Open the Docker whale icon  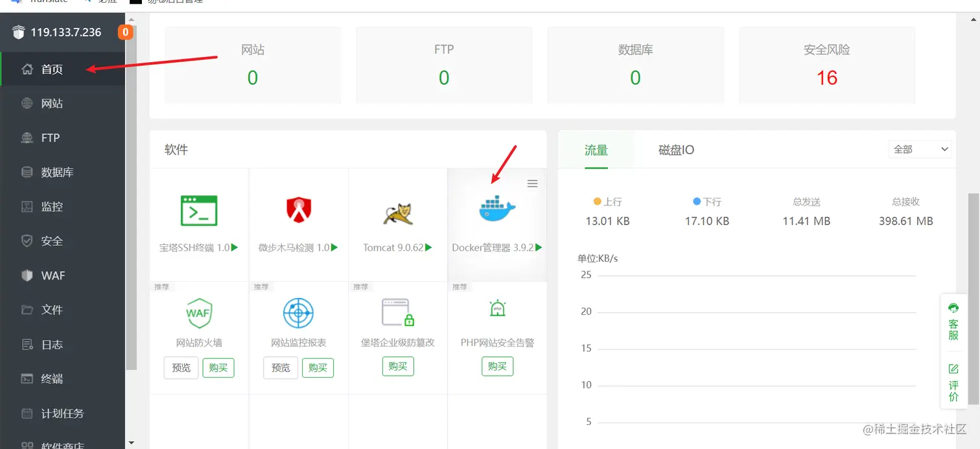(x=497, y=209)
